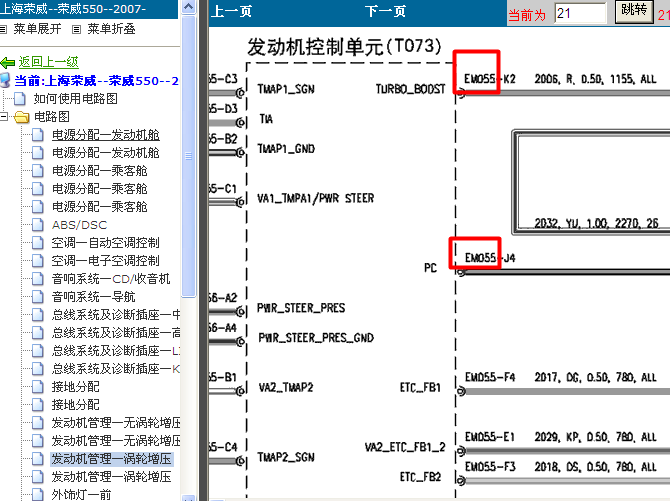
Task: Click the 电路图 folder icon
Action: pyautogui.click(x=21, y=117)
